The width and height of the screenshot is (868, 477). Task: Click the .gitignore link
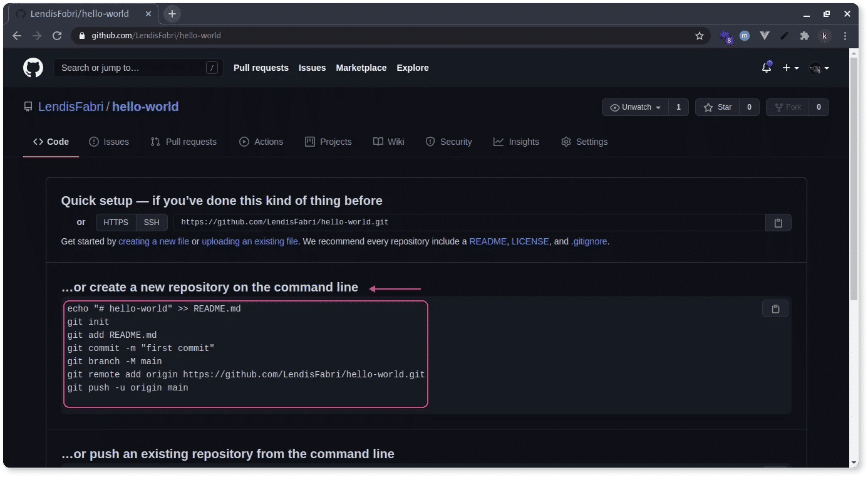point(589,241)
